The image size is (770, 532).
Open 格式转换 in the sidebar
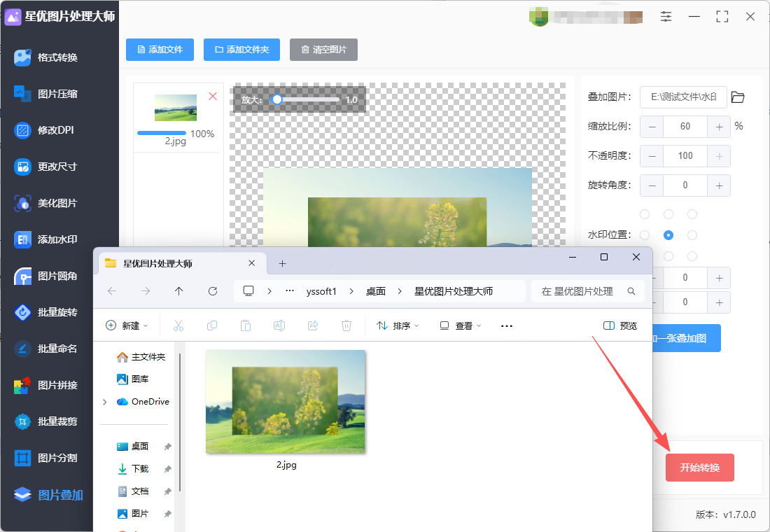(x=45, y=57)
